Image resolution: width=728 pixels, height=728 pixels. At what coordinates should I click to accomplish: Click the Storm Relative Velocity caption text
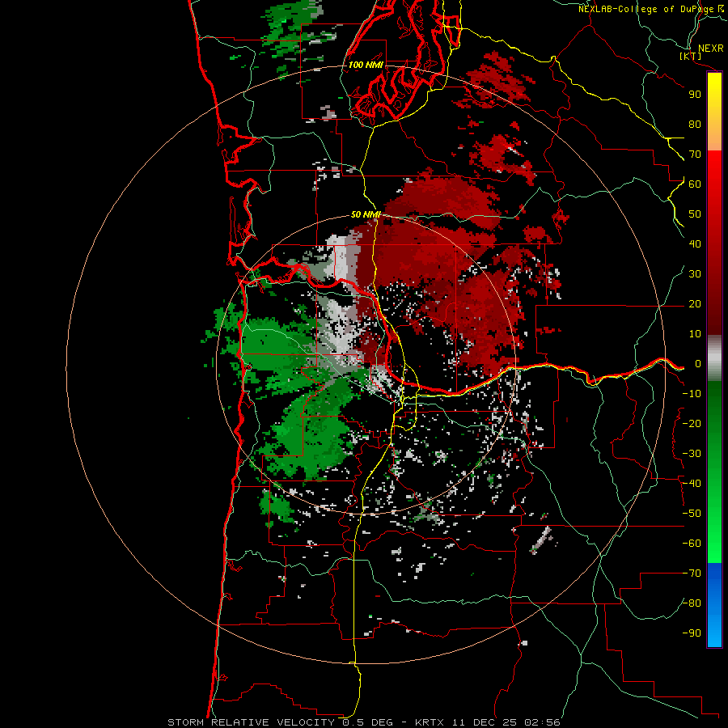tap(363, 722)
